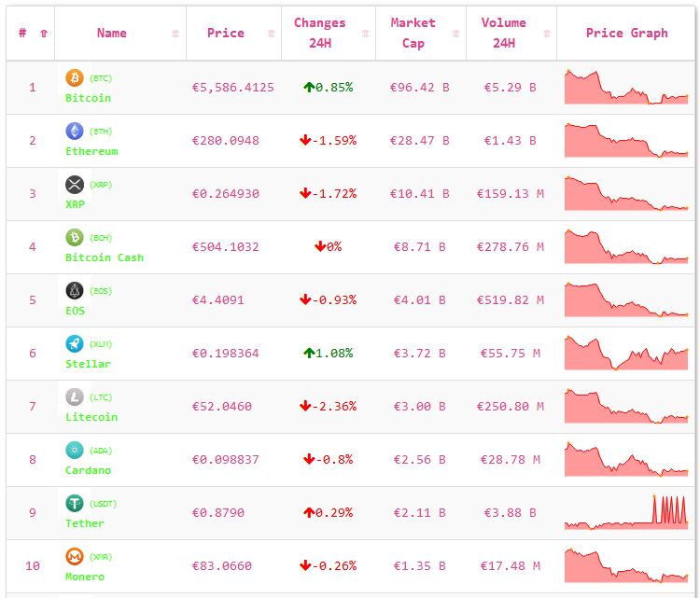Click the Volume 24H column header
The image size is (700, 598).
point(503,33)
